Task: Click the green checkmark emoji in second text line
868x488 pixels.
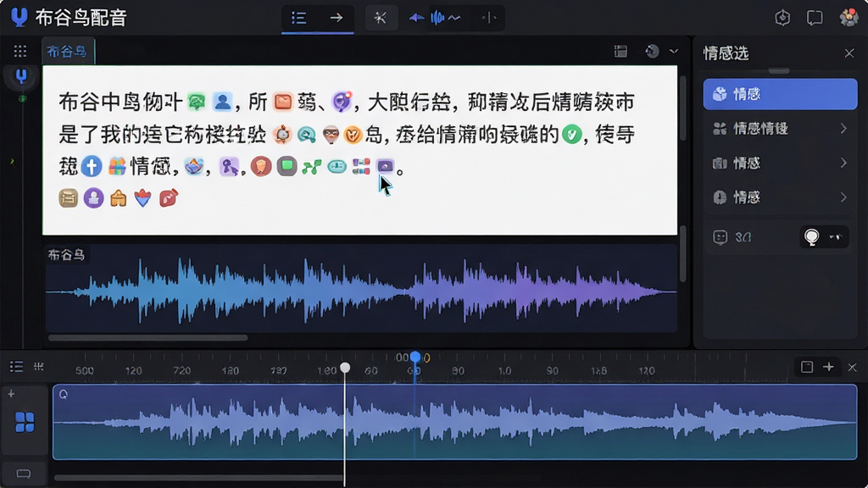Action: coord(572,134)
